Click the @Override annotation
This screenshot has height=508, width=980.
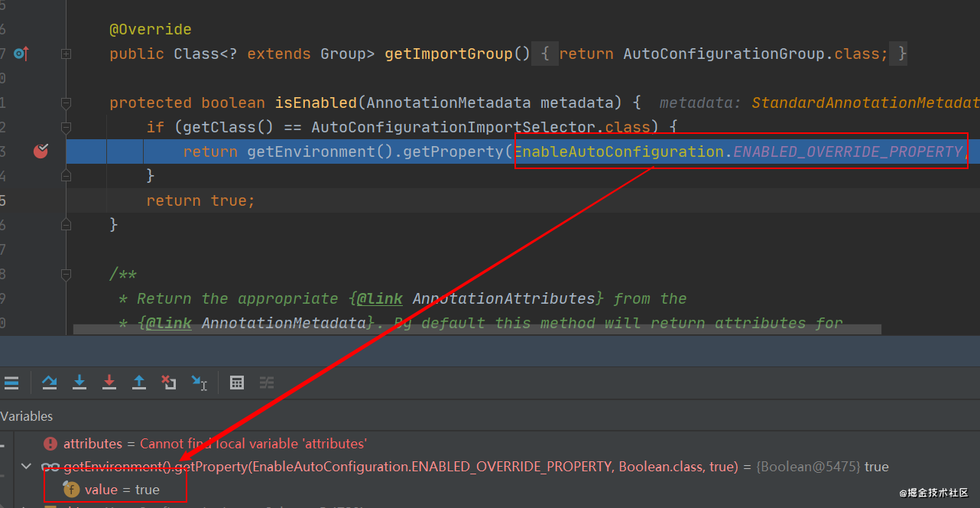pos(151,29)
